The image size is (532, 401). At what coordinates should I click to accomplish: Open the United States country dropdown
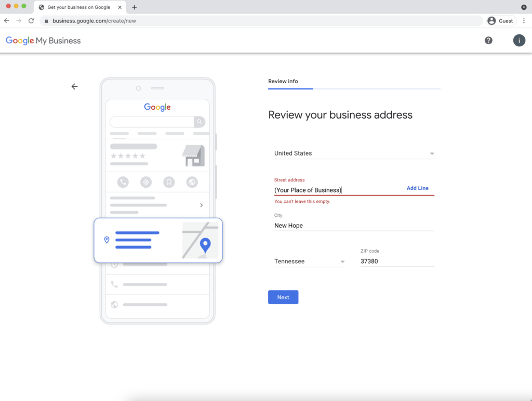click(x=354, y=153)
